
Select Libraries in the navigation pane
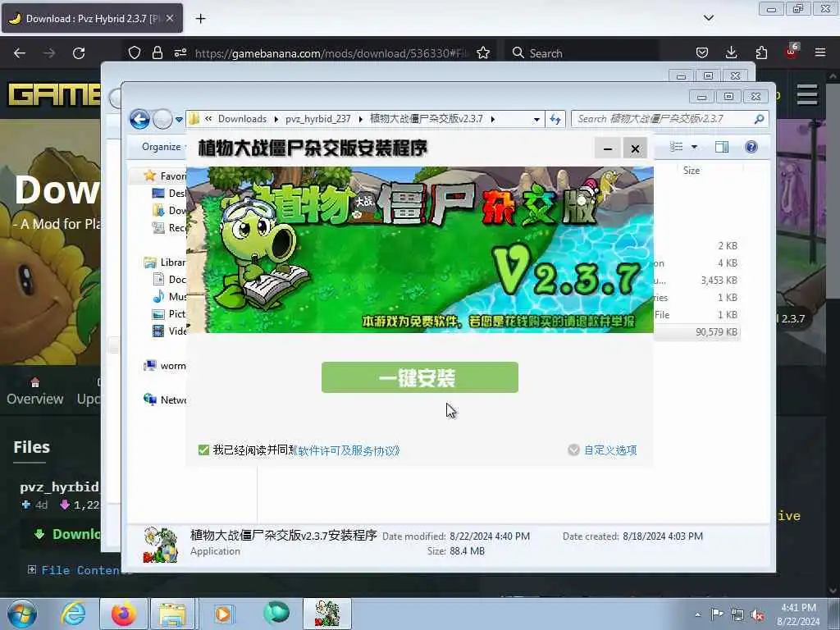coord(164,262)
